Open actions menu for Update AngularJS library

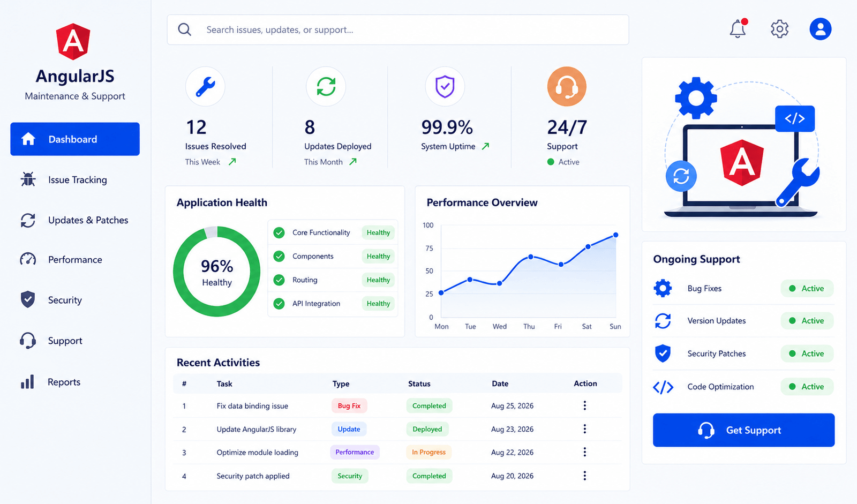(585, 429)
